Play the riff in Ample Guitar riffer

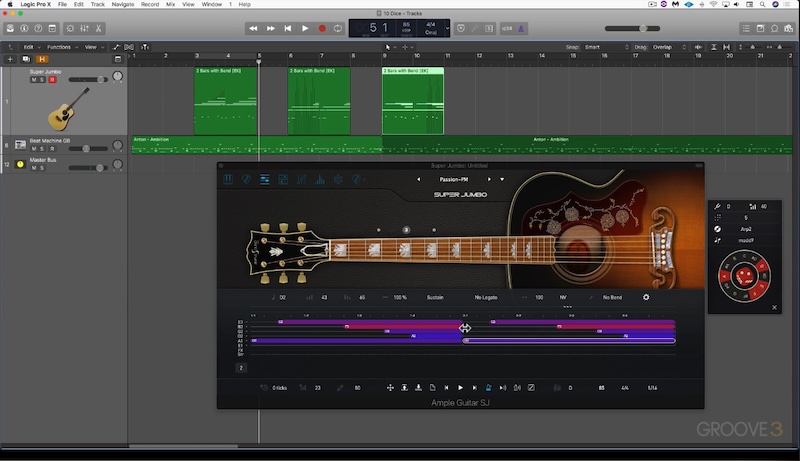pyautogui.click(x=460, y=388)
